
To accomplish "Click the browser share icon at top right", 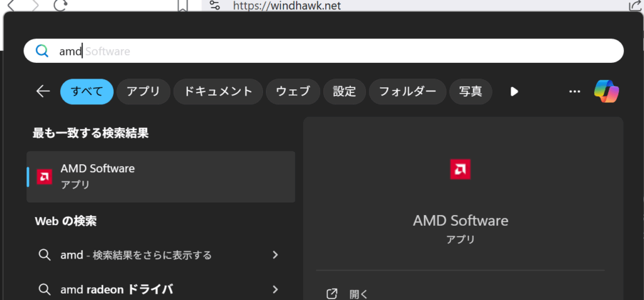I will tap(636, 5).
